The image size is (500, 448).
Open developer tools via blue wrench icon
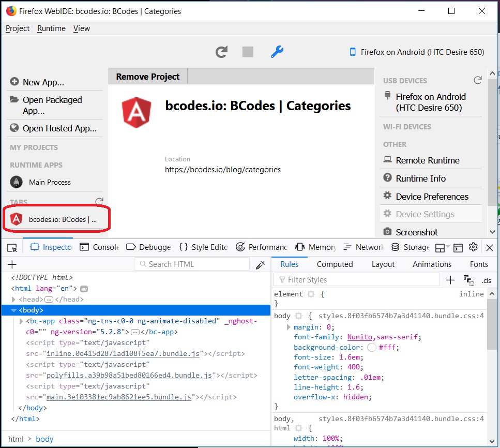click(x=277, y=52)
